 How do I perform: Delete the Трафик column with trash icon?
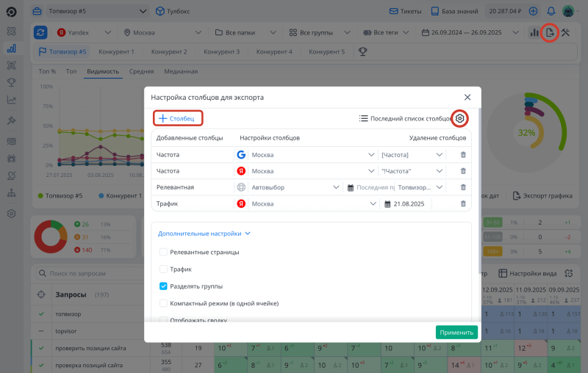coord(463,203)
